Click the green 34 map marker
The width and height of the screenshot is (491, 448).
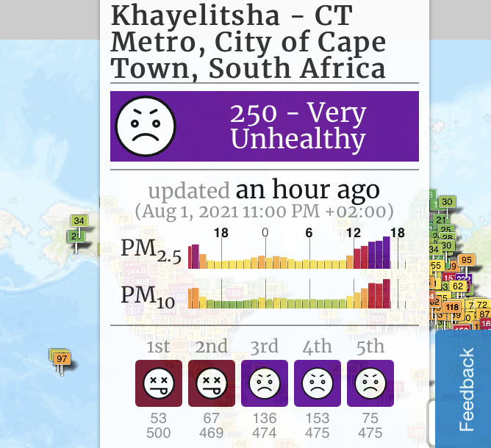(79, 221)
